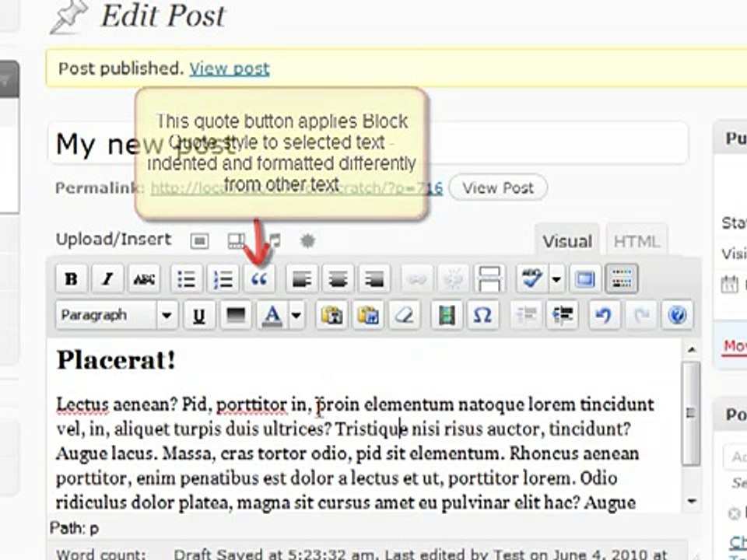Viewport: 747px width, 560px height.
Task: Click the word Tristique in the paragraph
Action: click(372, 429)
